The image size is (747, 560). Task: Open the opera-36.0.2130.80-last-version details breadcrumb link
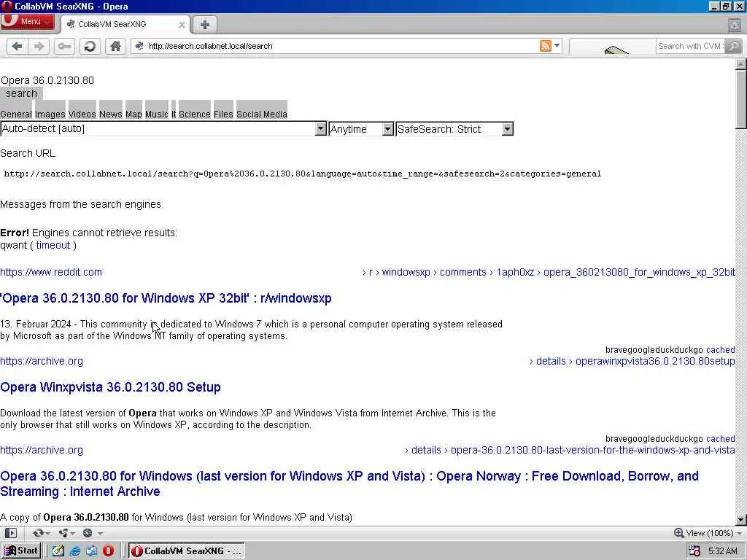click(570, 451)
